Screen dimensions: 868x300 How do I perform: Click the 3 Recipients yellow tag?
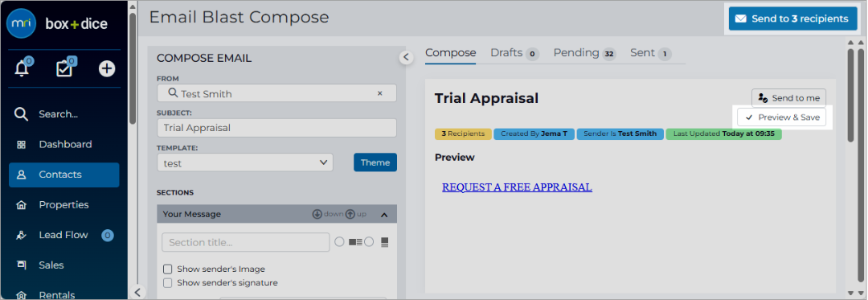(x=464, y=134)
